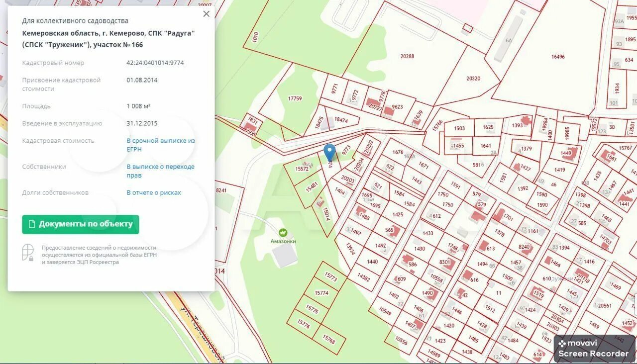Select parcel 1419 on the map

tap(560, 170)
